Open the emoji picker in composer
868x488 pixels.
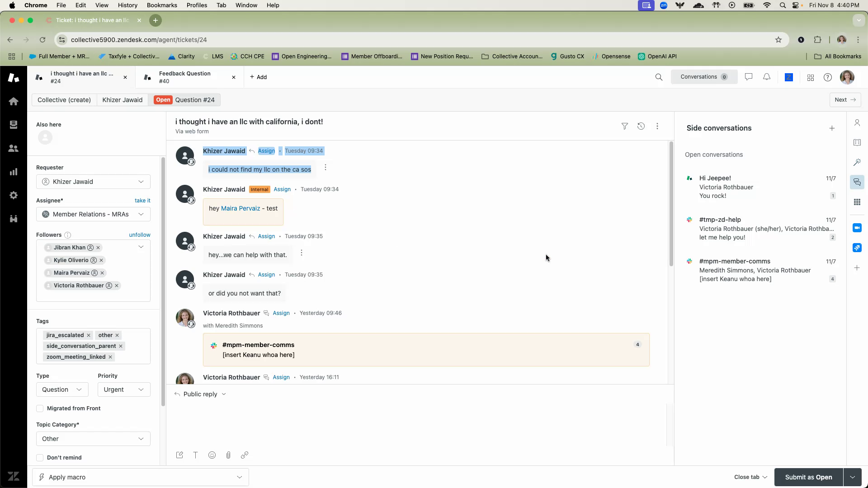(212, 455)
